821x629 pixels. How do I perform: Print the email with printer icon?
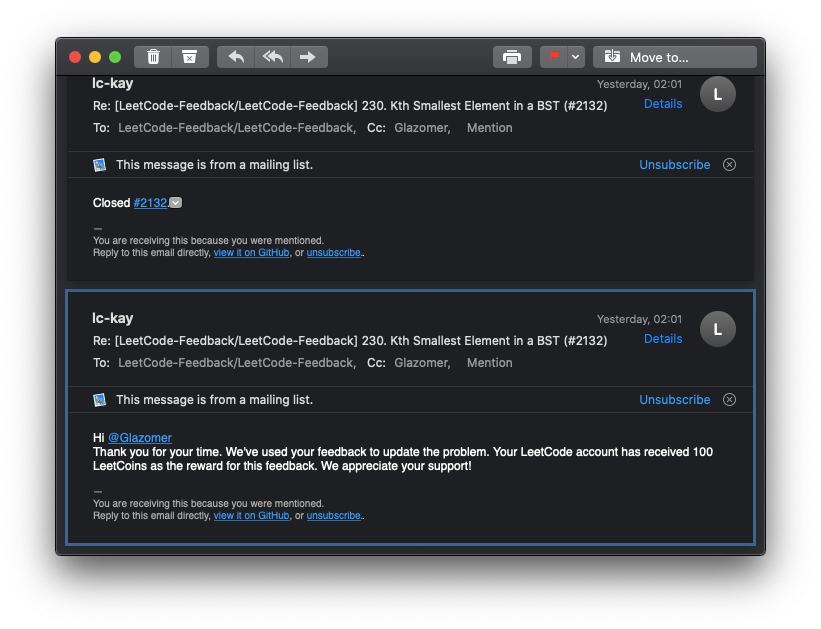point(512,57)
